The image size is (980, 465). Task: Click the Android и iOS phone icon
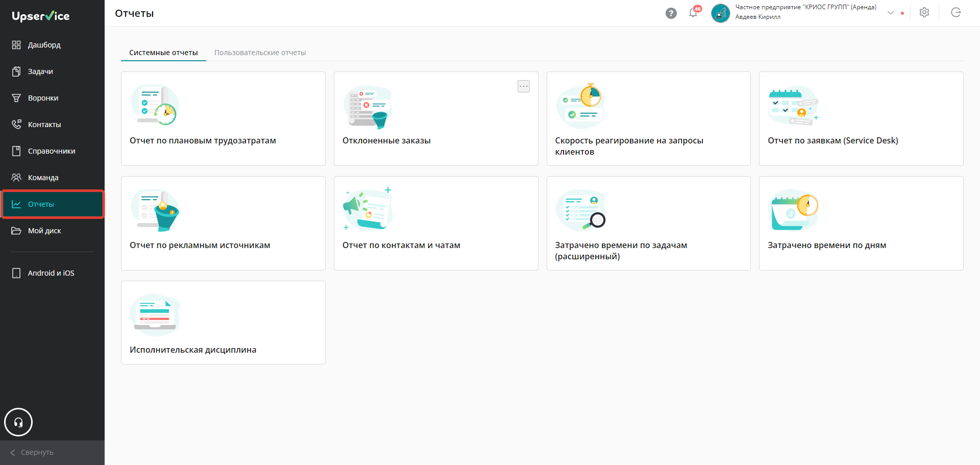(x=16, y=273)
